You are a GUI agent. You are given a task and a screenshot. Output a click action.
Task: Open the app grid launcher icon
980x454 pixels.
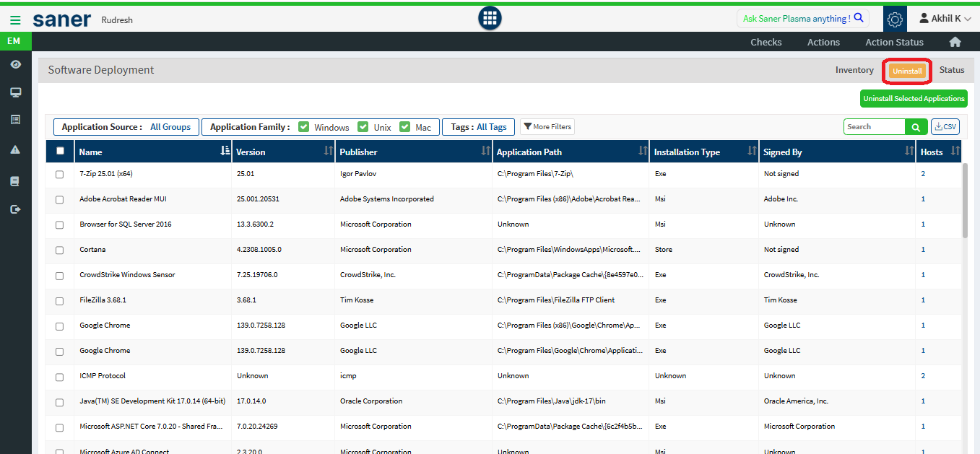click(490, 19)
